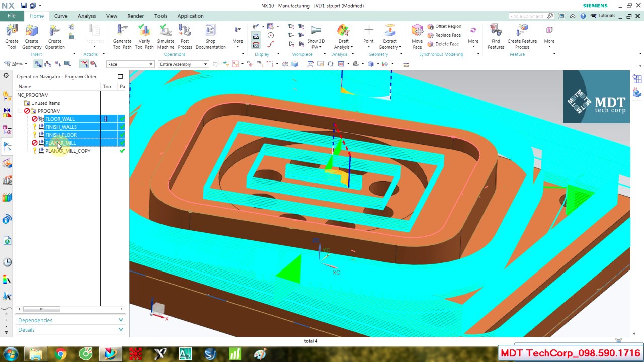Expand the Details panel

(x=70, y=330)
